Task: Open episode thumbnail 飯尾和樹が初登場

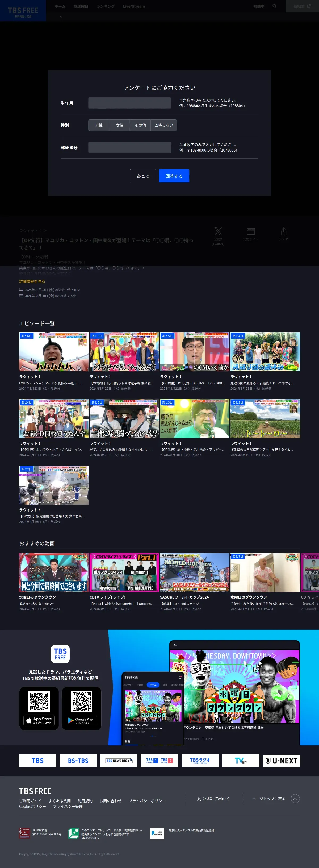Action: pyautogui.click(x=54, y=485)
